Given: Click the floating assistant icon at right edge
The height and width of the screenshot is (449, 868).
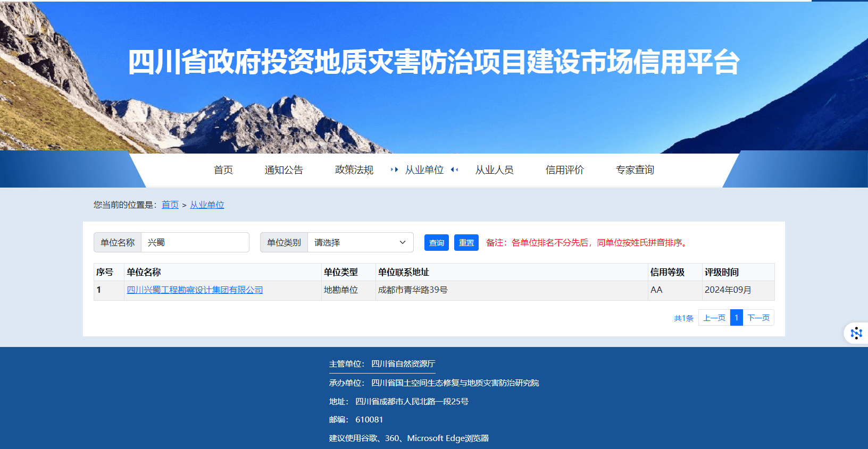Looking at the screenshot, I should (856, 333).
